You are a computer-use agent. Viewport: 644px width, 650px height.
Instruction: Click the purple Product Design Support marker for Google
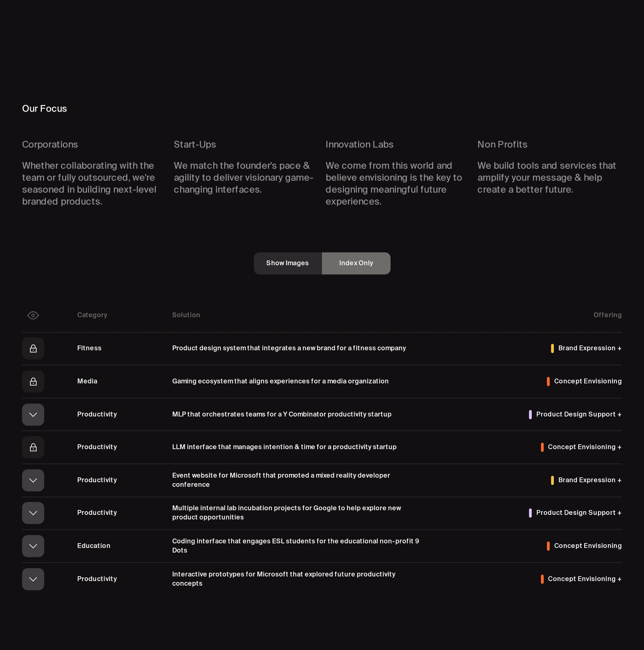click(530, 513)
